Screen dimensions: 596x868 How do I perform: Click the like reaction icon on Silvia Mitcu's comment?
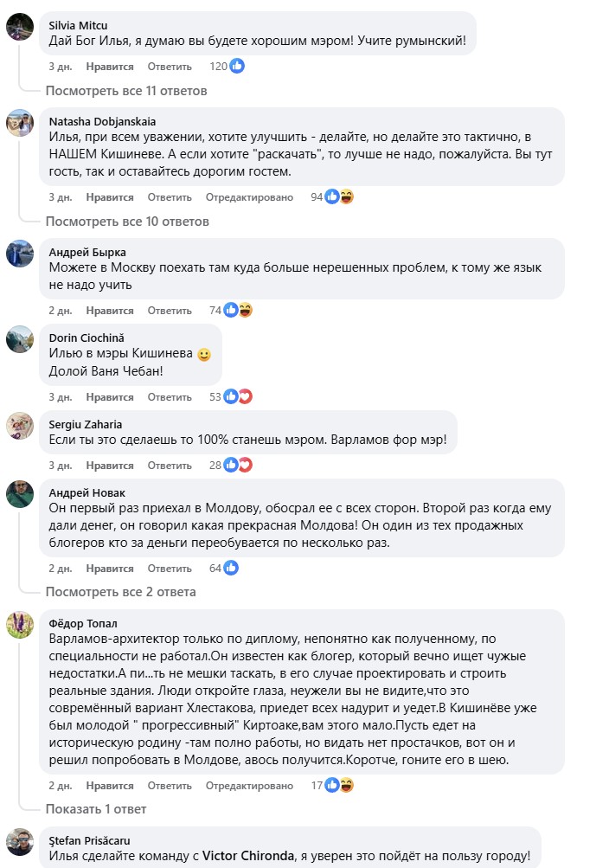[236, 66]
